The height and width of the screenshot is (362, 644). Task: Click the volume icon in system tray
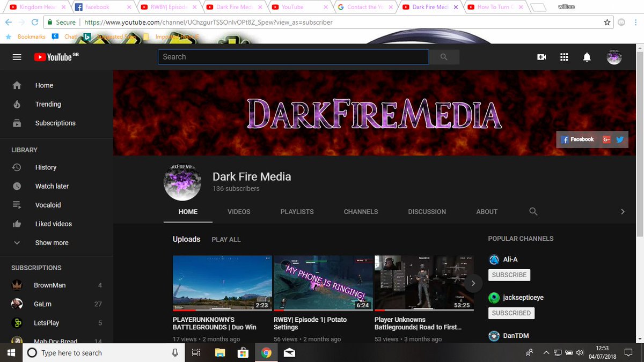point(580,353)
